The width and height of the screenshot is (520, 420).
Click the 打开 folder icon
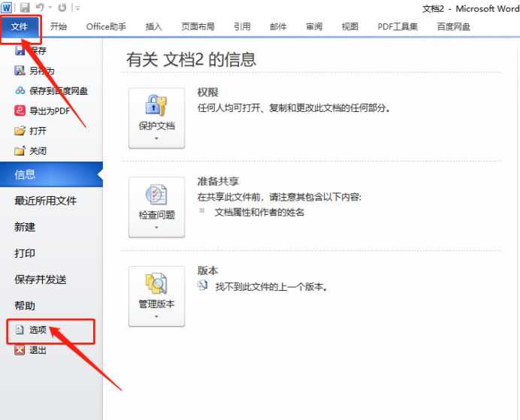pyautogui.click(x=20, y=131)
